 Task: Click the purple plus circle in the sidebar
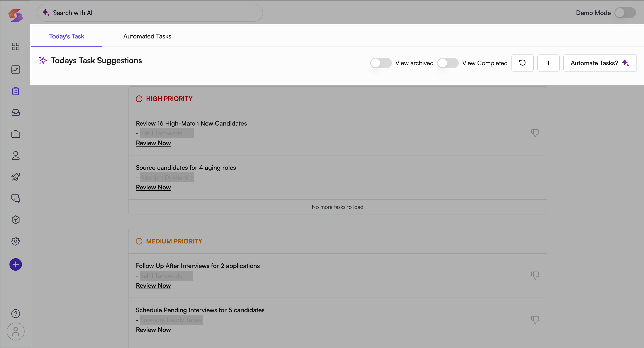(x=16, y=264)
